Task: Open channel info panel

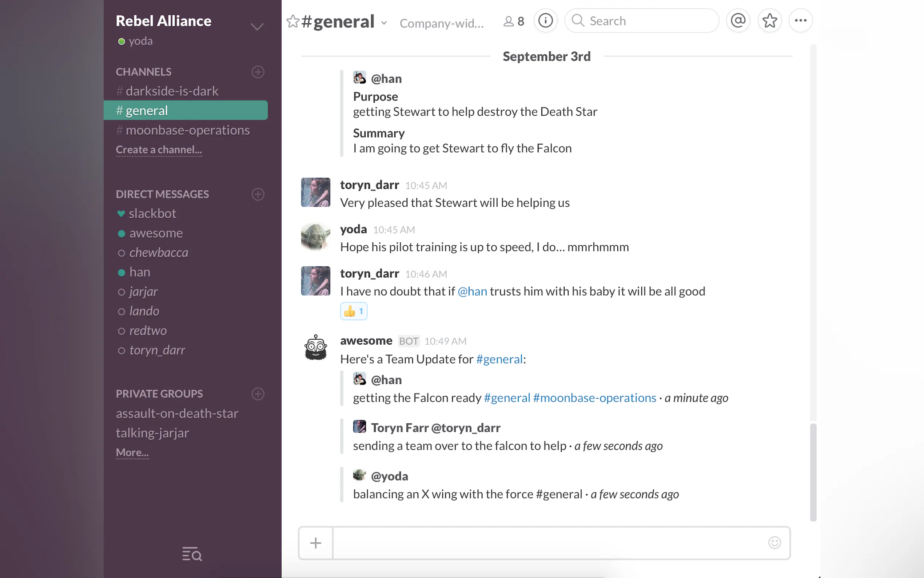Action: point(545,21)
